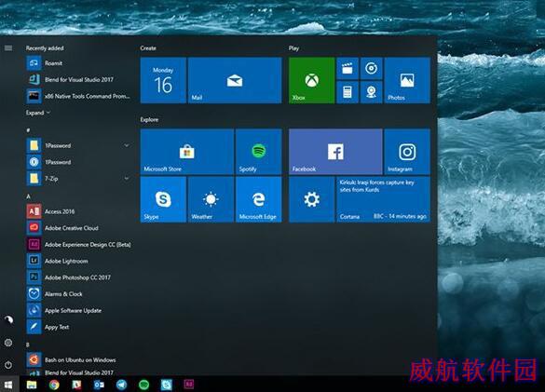The height and width of the screenshot is (392, 545).
Task: Open the user account avatar
Action: click(8, 319)
